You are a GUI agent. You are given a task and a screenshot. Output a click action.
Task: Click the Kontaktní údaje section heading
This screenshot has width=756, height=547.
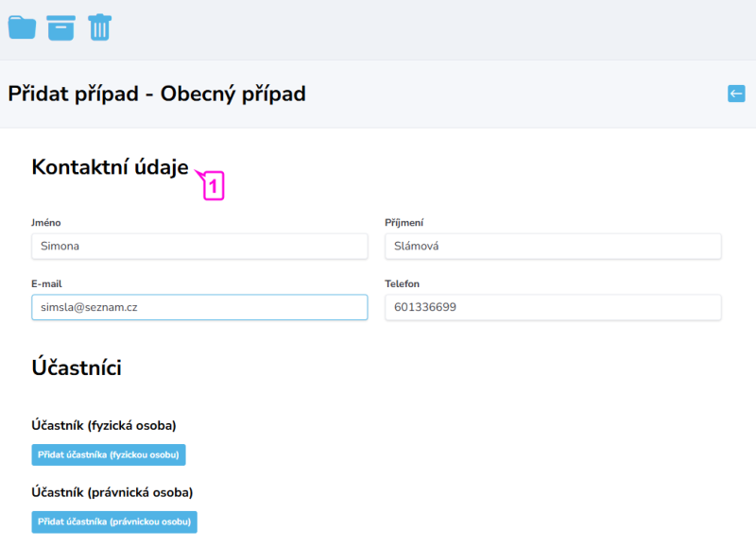pyautogui.click(x=110, y=167)
